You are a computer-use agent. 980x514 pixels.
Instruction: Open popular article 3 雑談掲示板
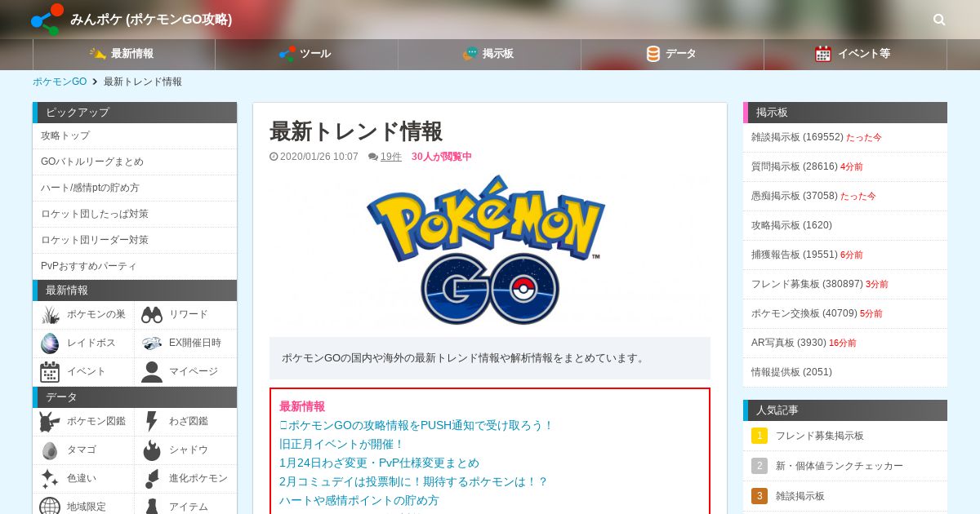(x=845, y=496)
